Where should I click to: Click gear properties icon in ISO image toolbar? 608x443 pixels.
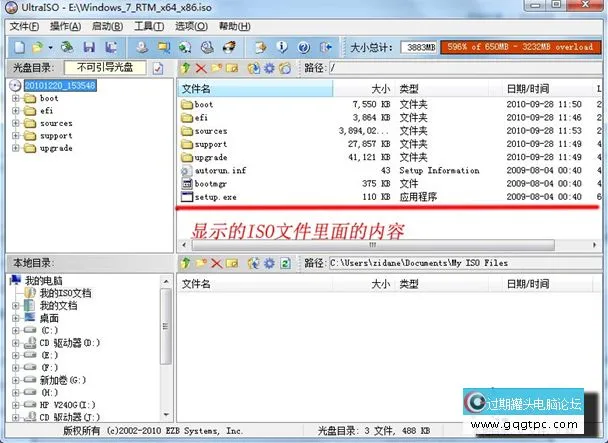click(x=269, y=68)
